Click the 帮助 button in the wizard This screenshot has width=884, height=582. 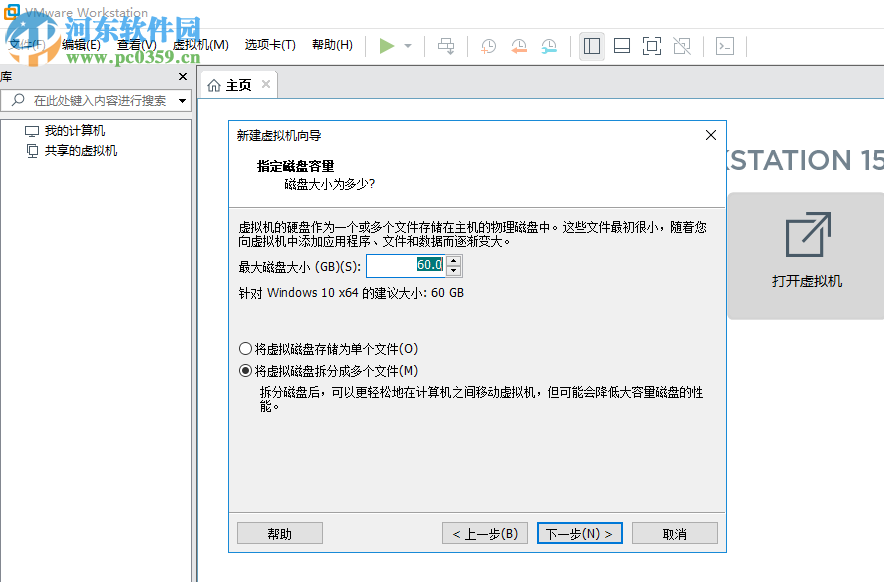point(279,532)
